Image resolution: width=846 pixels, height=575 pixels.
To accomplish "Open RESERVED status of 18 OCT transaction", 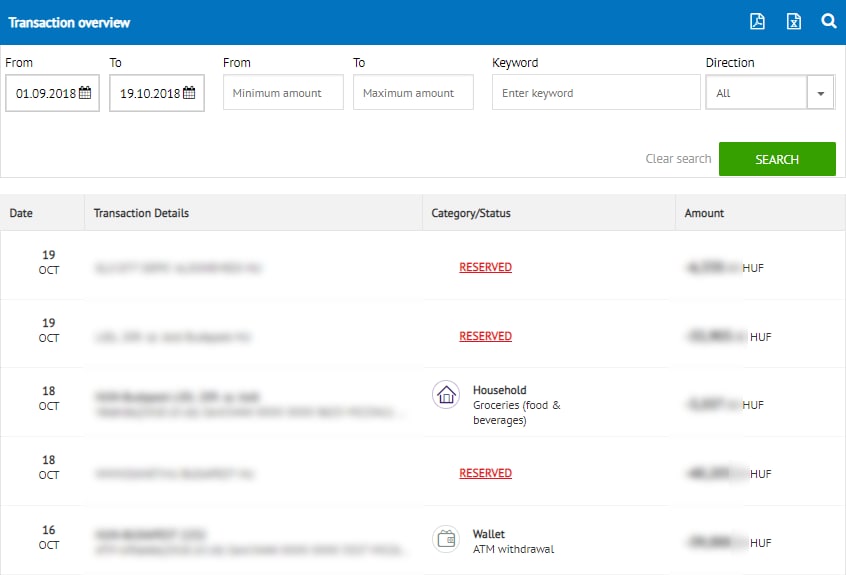I will [x=485, y=473].
